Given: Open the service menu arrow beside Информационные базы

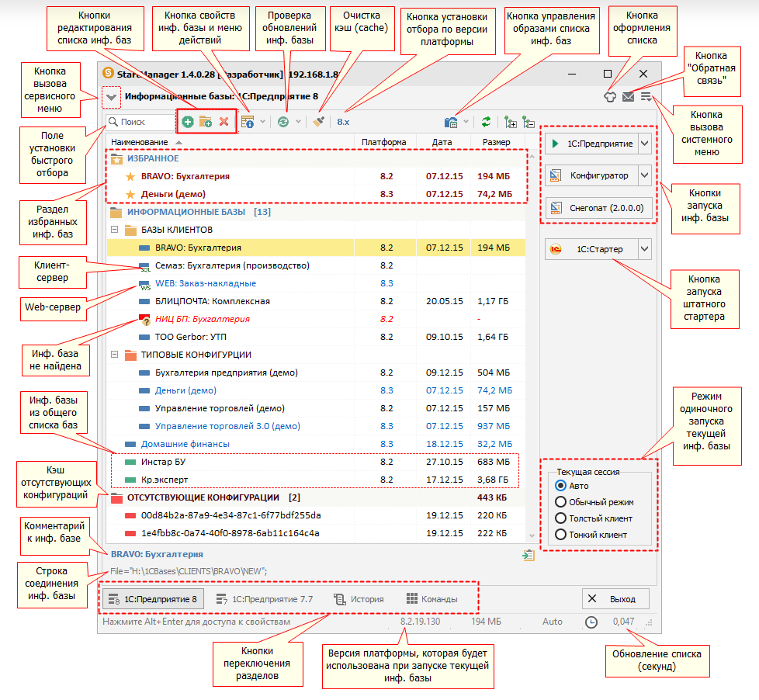Looking at the screenshot, I should click(111, 97).
